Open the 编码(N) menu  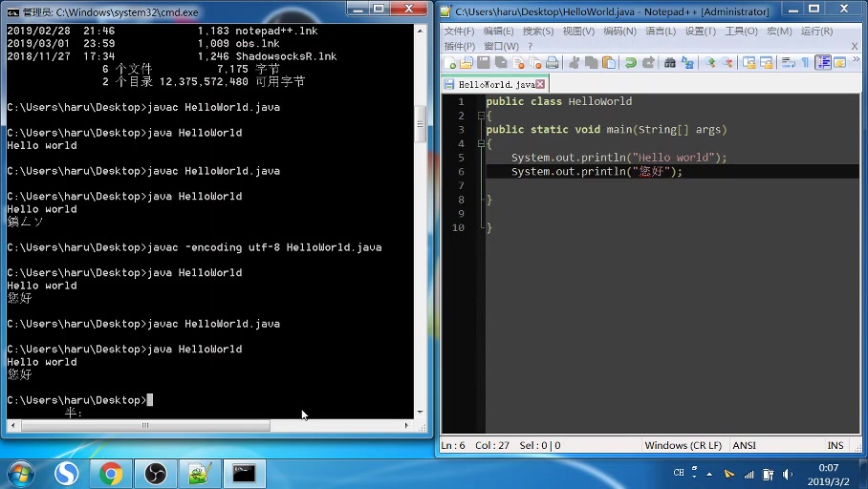pos(619,31)
